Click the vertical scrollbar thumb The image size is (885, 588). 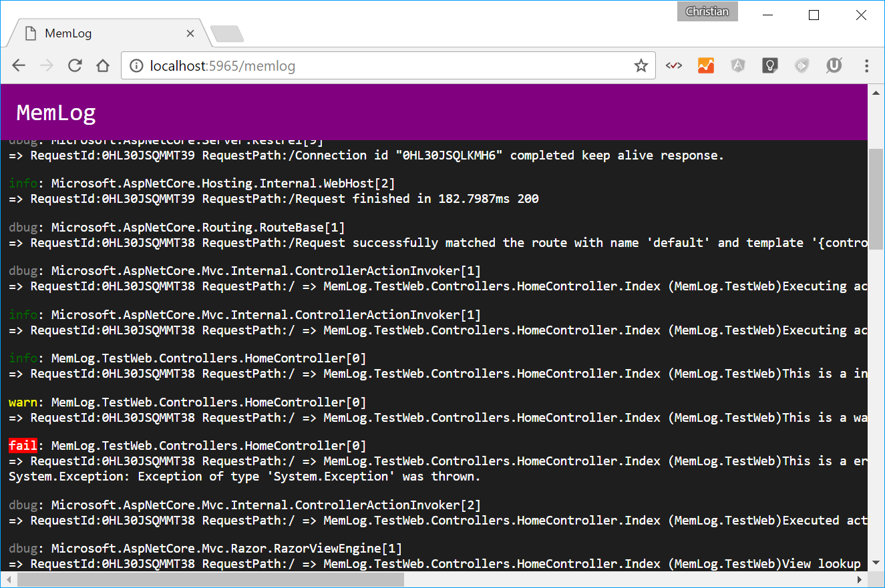tap(876, 199)
